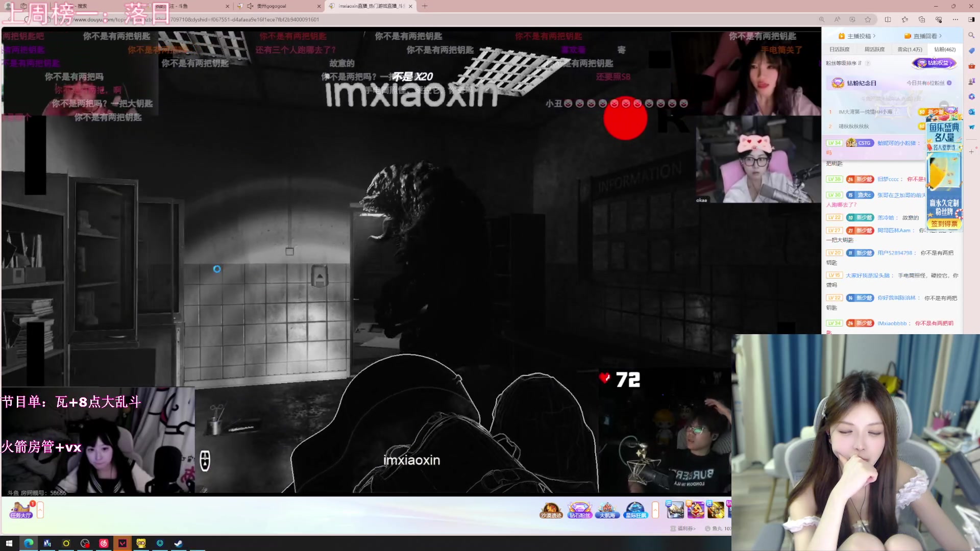Open the 星际狂飙 activity icon
Image resolution: width=980 pixels, height=551 pixels.
(635, 510)
